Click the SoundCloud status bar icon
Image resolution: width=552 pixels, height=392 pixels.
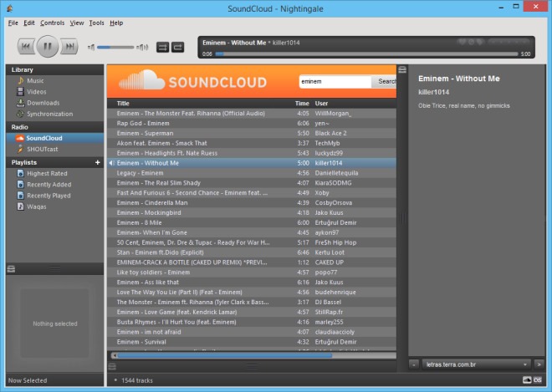tap(527, 380)
